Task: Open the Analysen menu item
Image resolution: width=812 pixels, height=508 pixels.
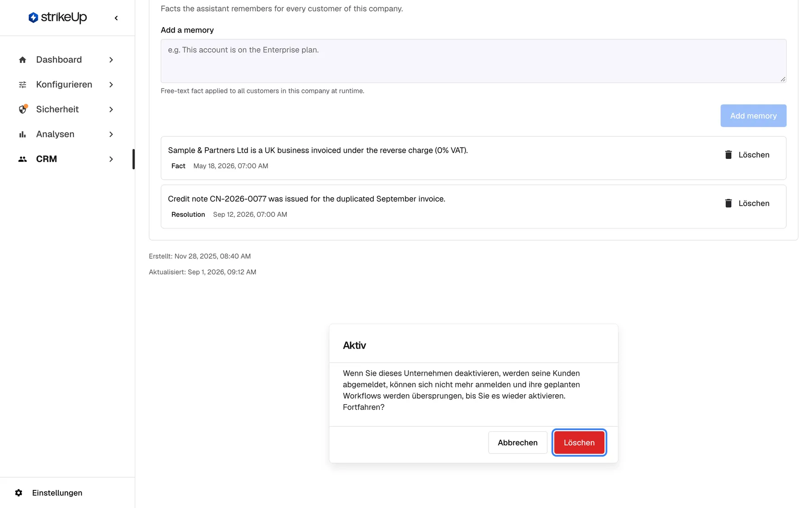Action: point(67,134)
